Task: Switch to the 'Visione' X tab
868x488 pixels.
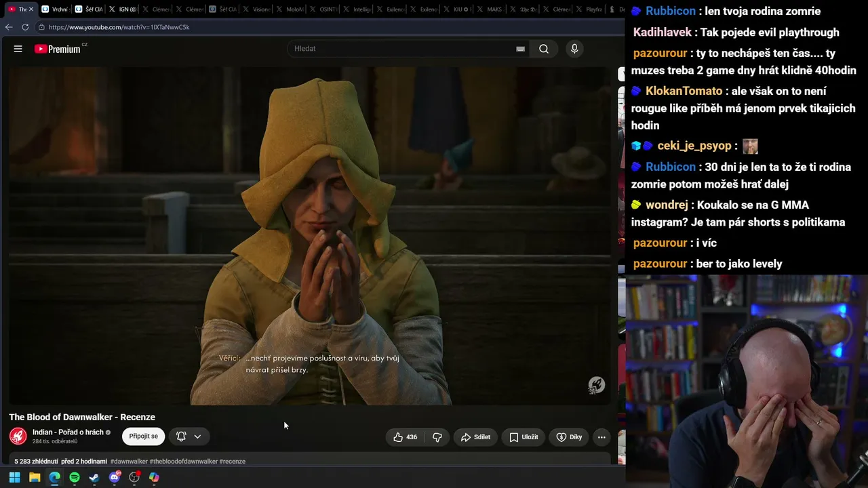Action: coord(256,9)
